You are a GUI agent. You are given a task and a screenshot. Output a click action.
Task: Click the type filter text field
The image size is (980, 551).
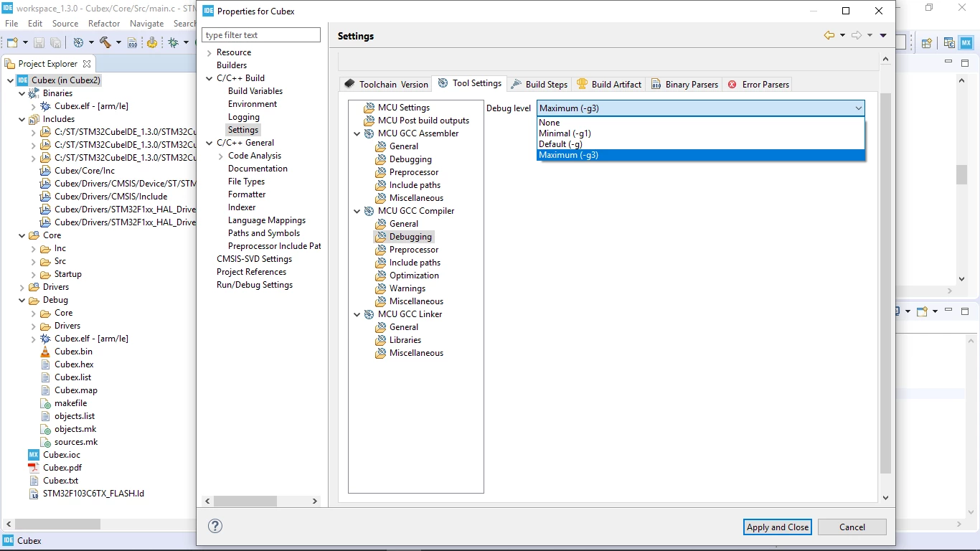261,35
